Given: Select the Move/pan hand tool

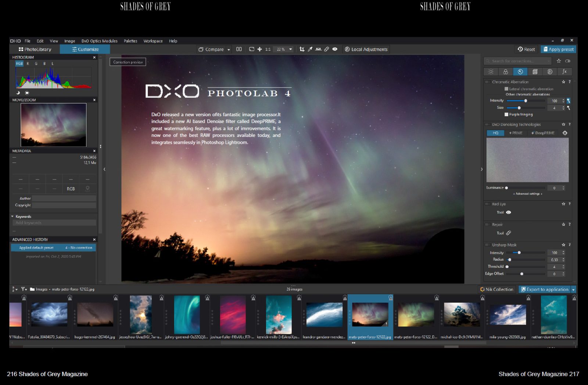Looking at the screenshot, I should pos(259,49).
